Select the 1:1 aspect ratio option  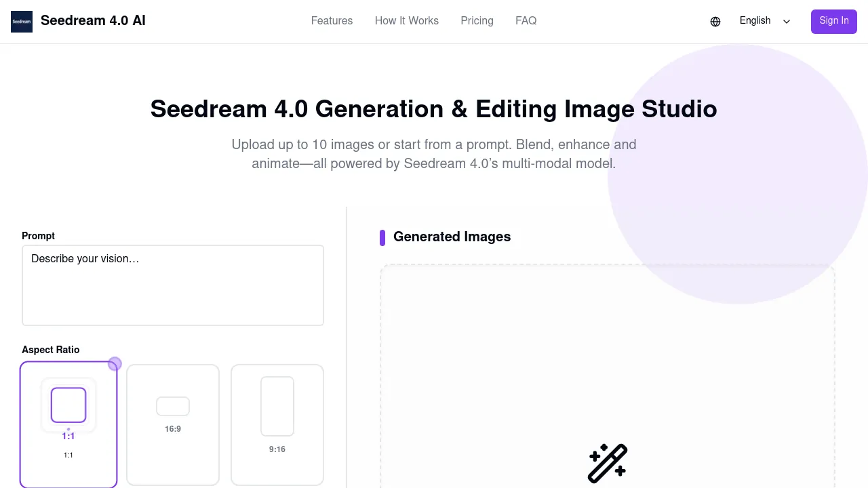pyautogui.click(x=68, y=424)
